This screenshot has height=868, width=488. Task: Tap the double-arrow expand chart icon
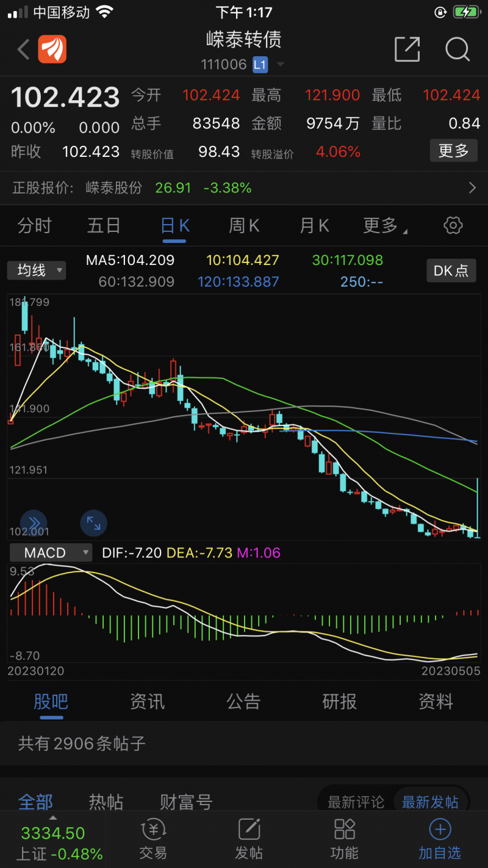pos(34,523)
